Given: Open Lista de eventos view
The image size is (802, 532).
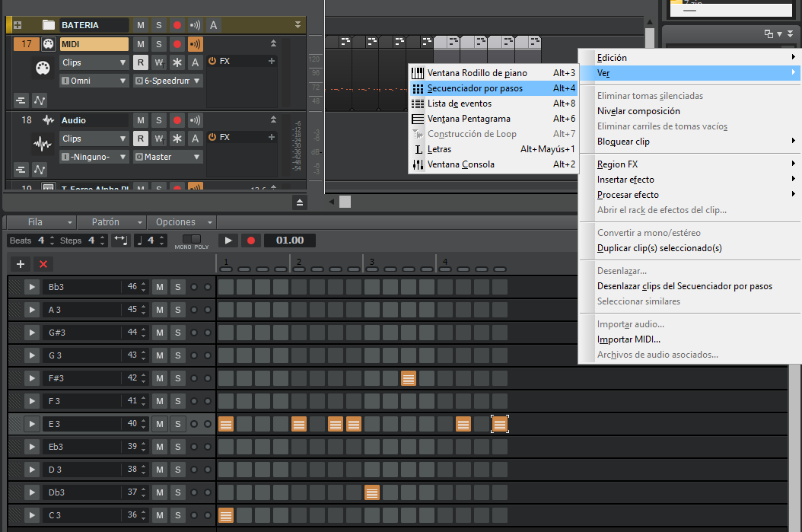Looking at the screenshot, I should (x=494, y=104).
